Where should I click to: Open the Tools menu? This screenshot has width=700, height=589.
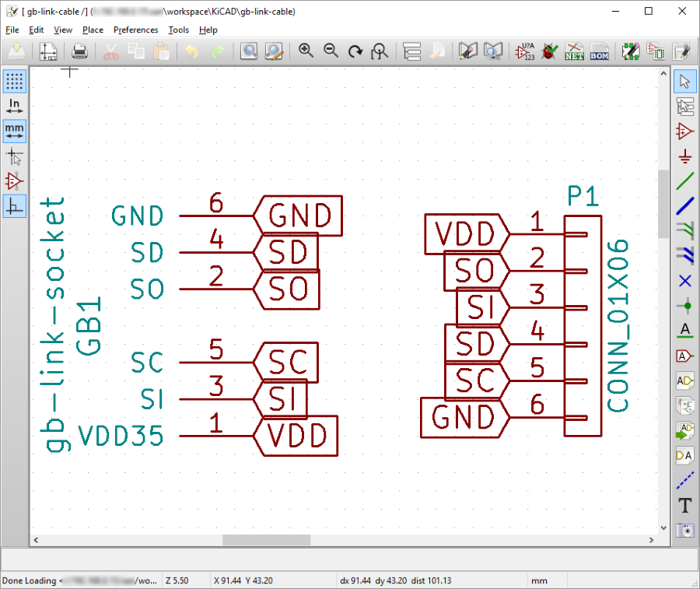(x=179, y=30)
